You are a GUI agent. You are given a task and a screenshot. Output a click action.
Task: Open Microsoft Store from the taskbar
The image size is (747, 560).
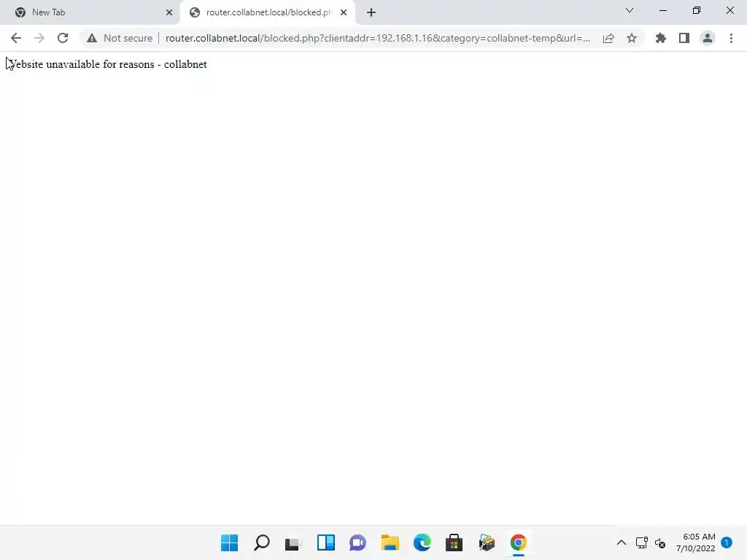point(454,542)
